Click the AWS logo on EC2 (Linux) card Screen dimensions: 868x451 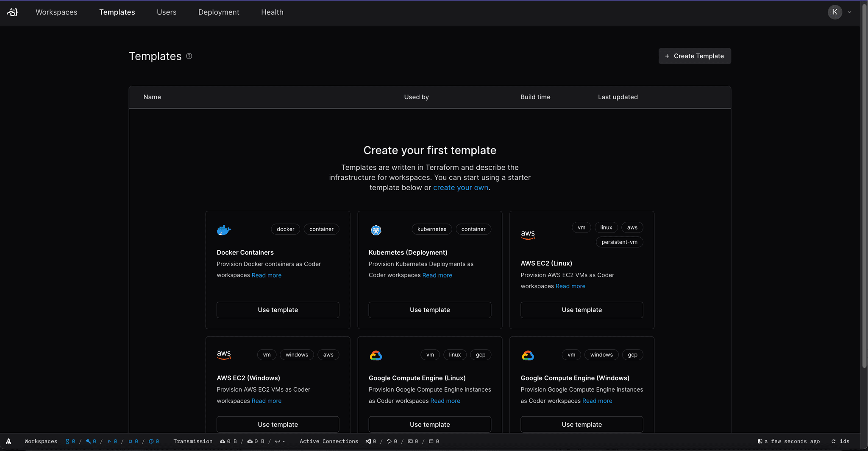coord(528,235)
